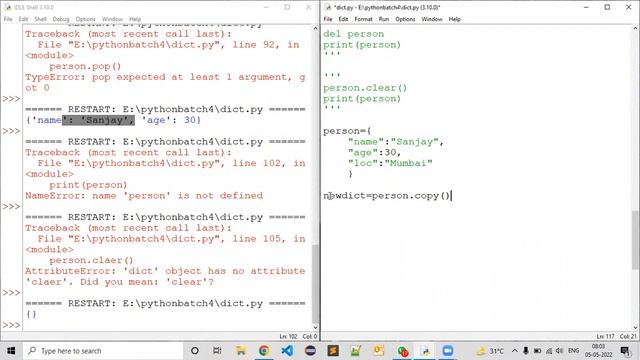Click ENG language indicator
Image resolution: width=640 pixels, height=360 pixels.
[x=573, y=351]
